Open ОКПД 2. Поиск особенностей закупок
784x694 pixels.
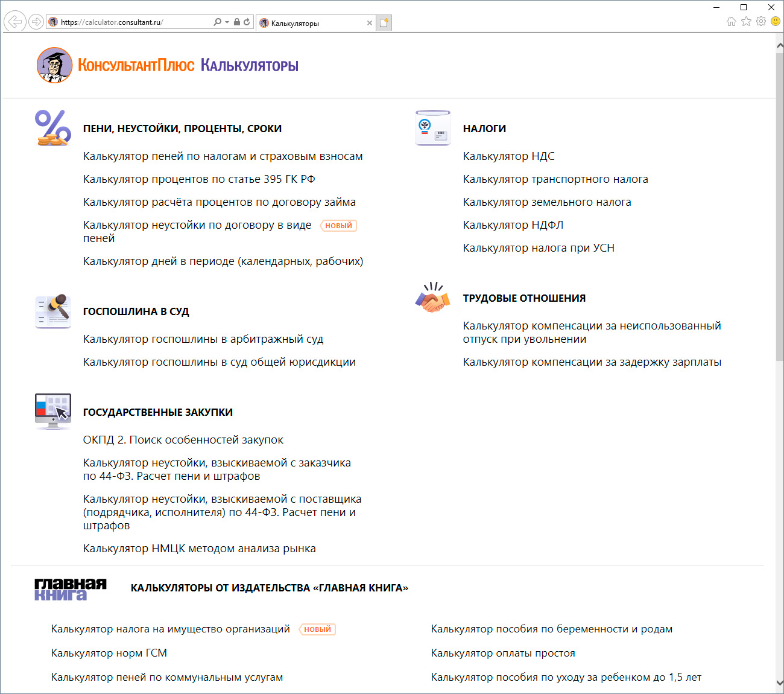(x=183, y=440)
